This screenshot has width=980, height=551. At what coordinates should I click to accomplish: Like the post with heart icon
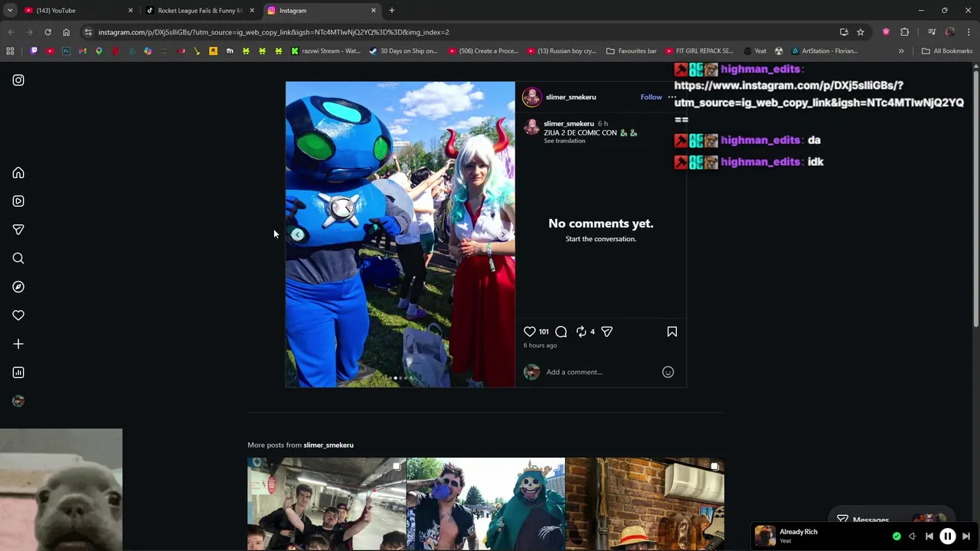click(530, 331)
